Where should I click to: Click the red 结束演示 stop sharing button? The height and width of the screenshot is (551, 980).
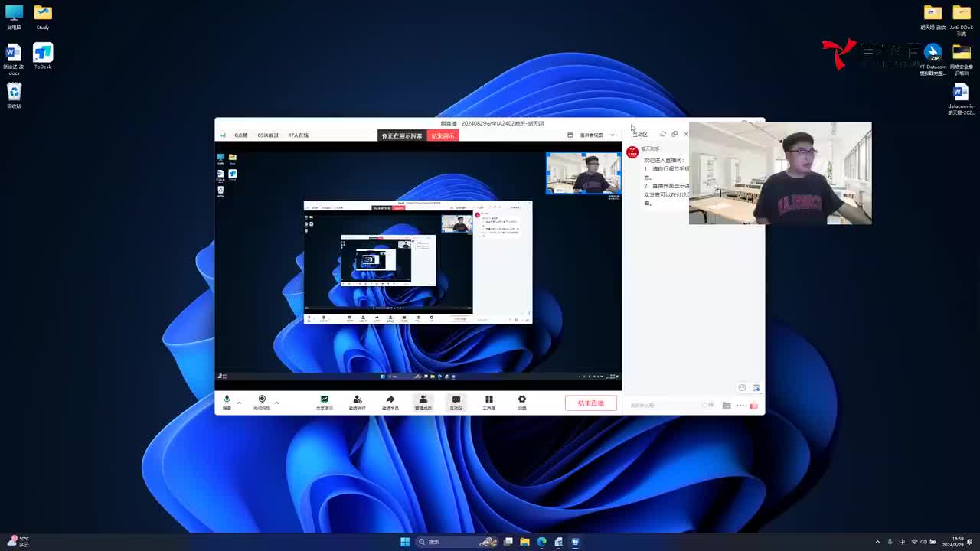tap(443, 135)
